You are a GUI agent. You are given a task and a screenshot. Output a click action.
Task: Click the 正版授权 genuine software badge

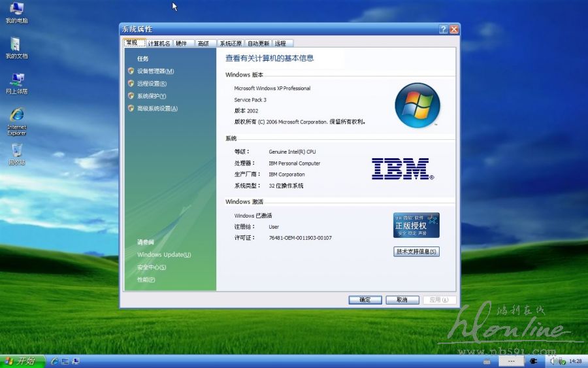[416, 225]
